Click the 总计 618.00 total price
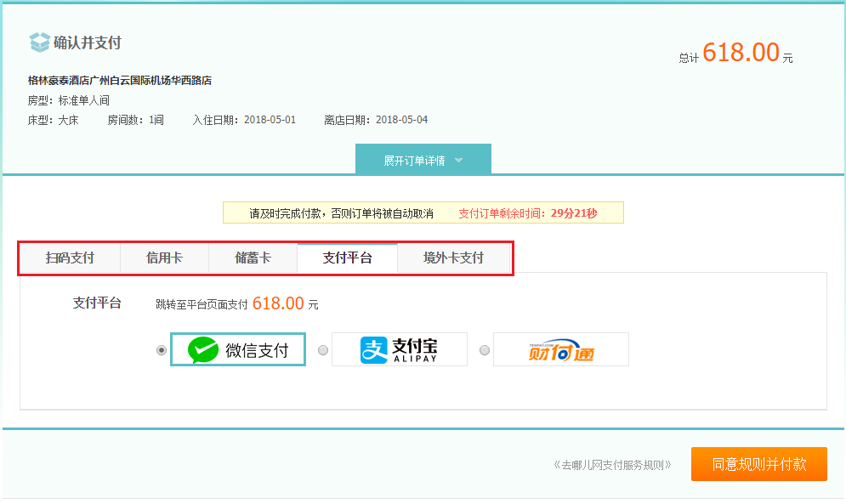 (740, 54)
